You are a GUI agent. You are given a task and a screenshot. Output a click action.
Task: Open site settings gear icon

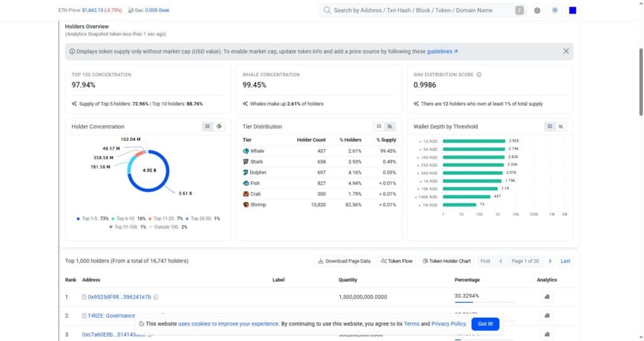point(537,10)
